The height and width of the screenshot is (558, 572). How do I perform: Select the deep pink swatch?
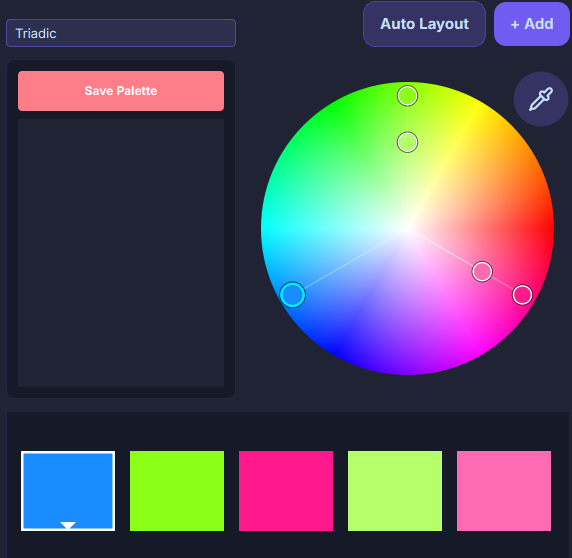(286, 491)
